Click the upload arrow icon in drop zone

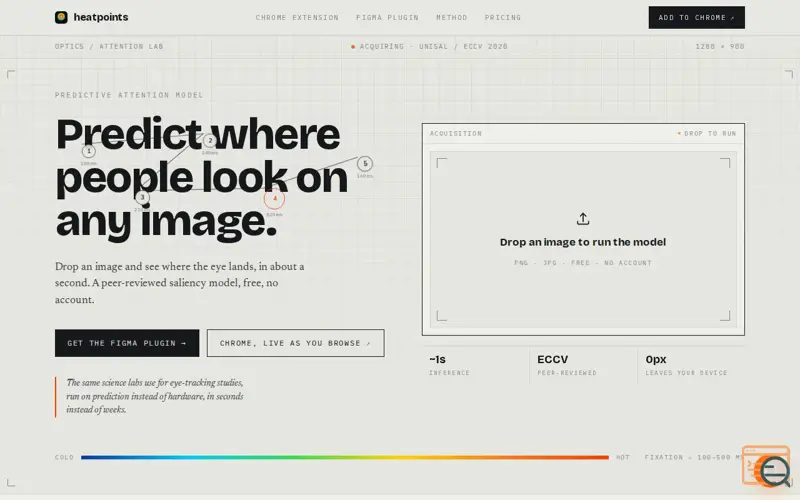point(583,219)
